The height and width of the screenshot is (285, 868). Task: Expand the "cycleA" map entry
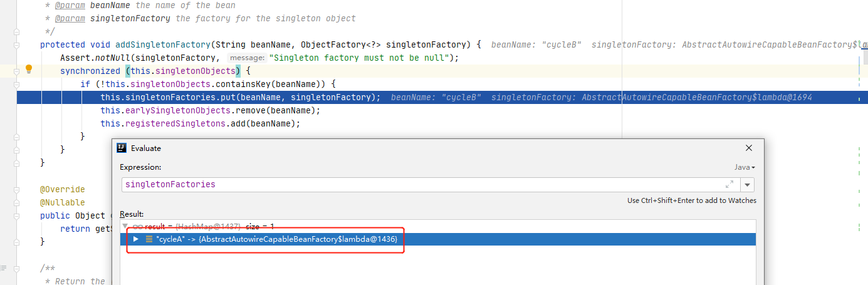(136, 239)
